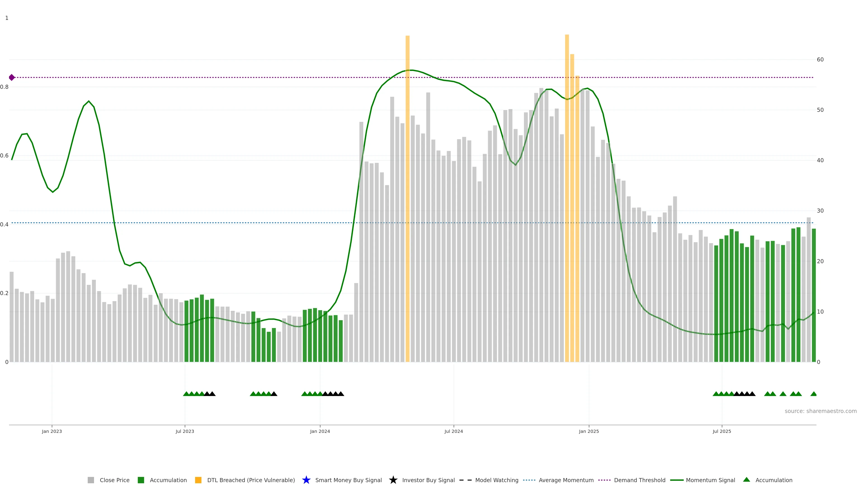Viewport: 868px width, 488px height.
Task: Click the Close Price legend label
Action: 114,480
